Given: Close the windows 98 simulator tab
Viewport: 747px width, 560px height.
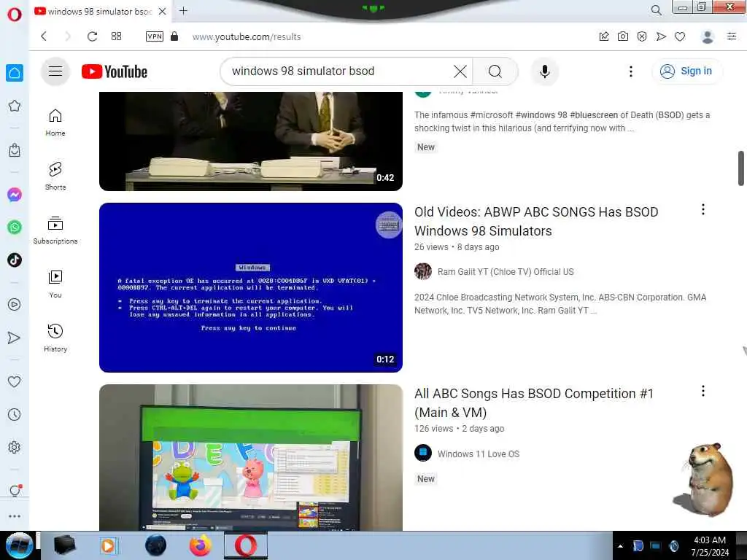Looking at the screenshot, I should tap(162, 11).
